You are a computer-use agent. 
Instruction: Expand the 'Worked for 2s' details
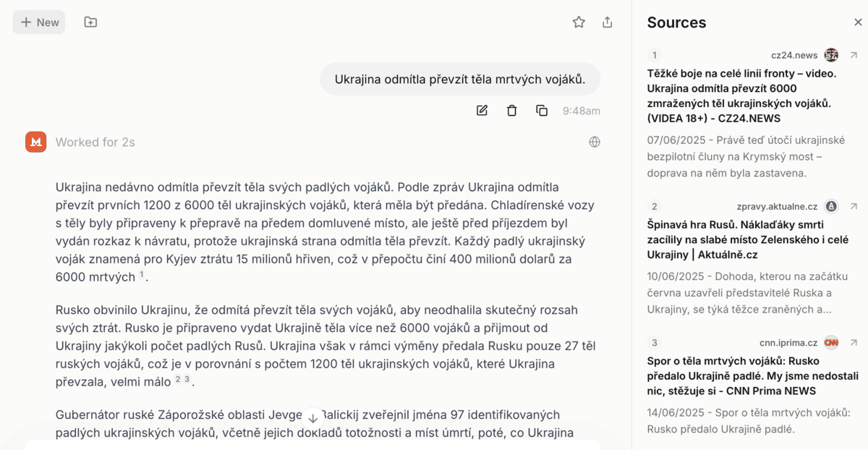(x=95, y=143)
